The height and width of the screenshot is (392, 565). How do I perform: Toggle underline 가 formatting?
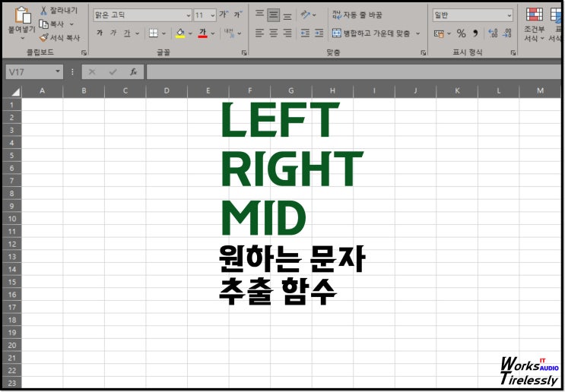click(x=127, y=33)
